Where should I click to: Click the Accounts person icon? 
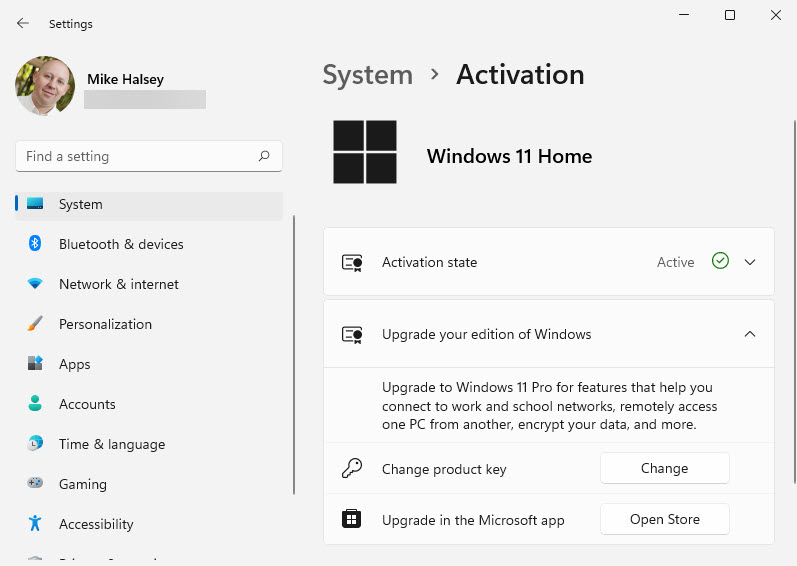pos(35,404)
